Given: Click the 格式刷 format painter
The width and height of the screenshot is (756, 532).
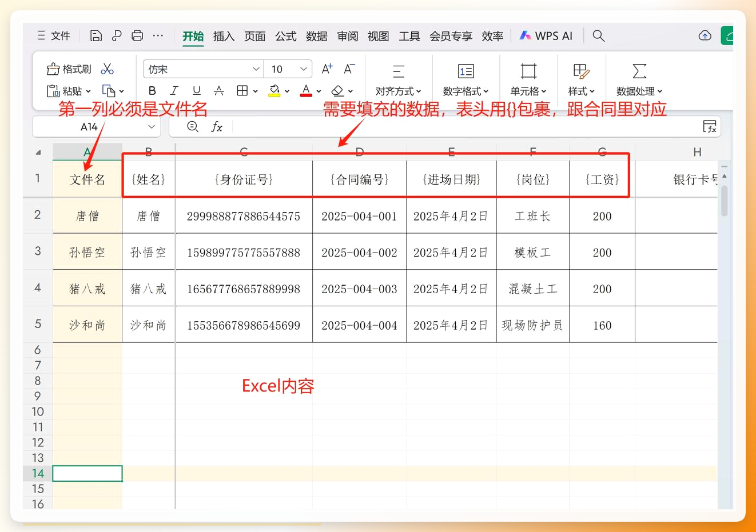Looking at the screenshot, I should [x=69, y=69].
